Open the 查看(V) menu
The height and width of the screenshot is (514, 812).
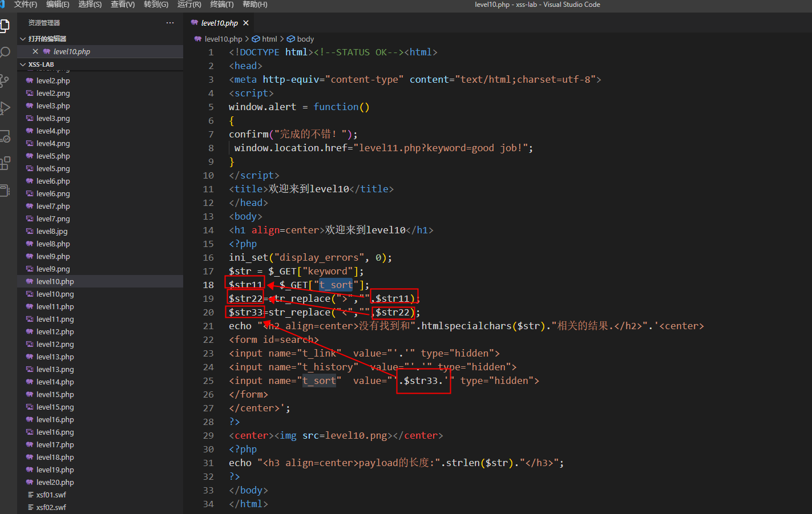pyautogui.click(x=123, y=5)
